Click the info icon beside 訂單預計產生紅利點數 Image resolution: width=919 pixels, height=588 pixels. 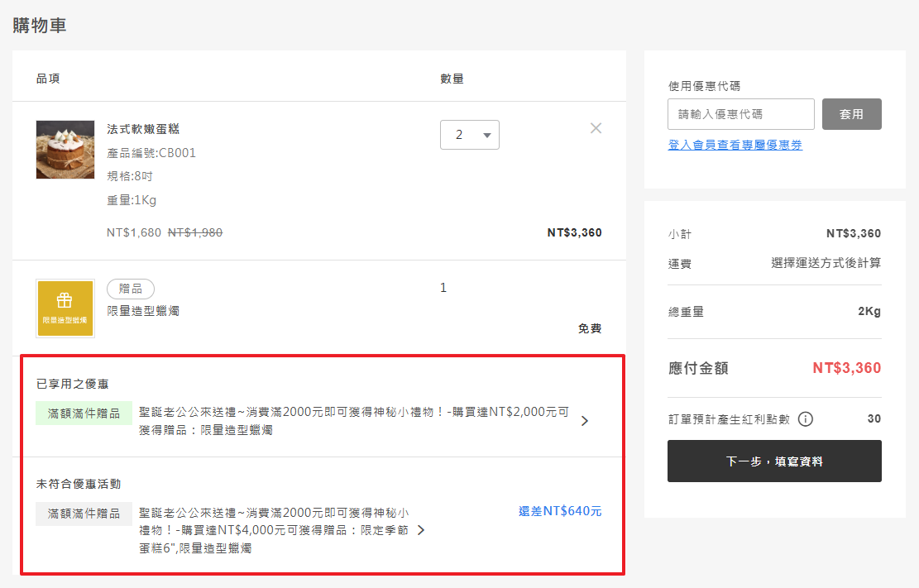[x=805, y=419]
